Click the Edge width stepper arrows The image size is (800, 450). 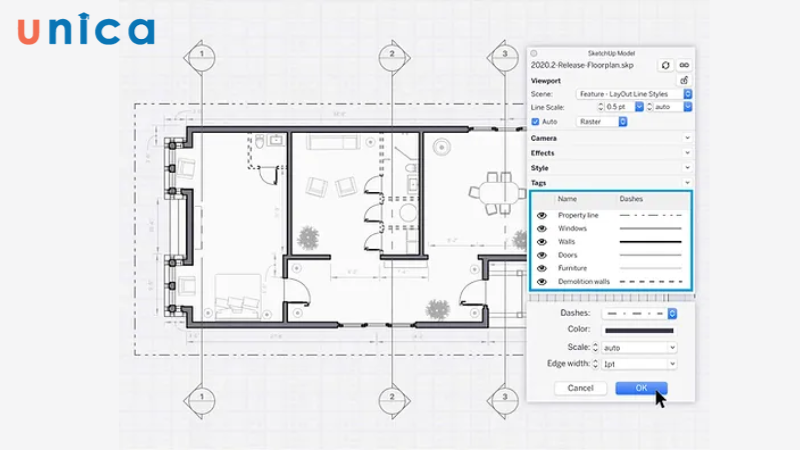(x=595, y=364)
